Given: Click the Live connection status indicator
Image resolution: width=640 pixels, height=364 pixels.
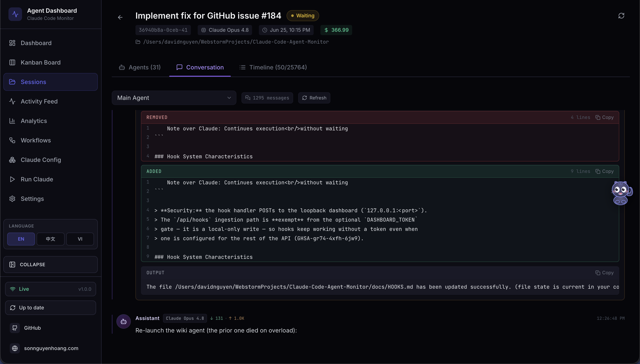Looking at the screenshot, I should click(51, 289).
